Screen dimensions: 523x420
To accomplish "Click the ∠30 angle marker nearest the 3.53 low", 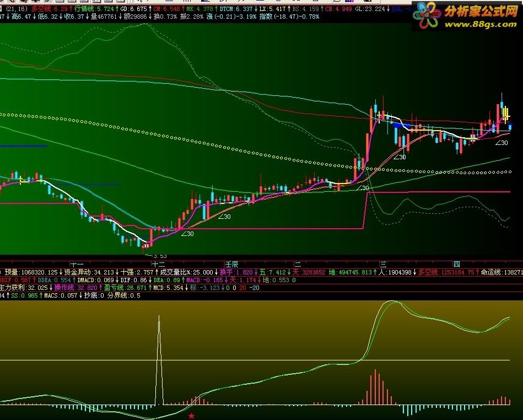I will pyautogui.click(x=187, y=234).
